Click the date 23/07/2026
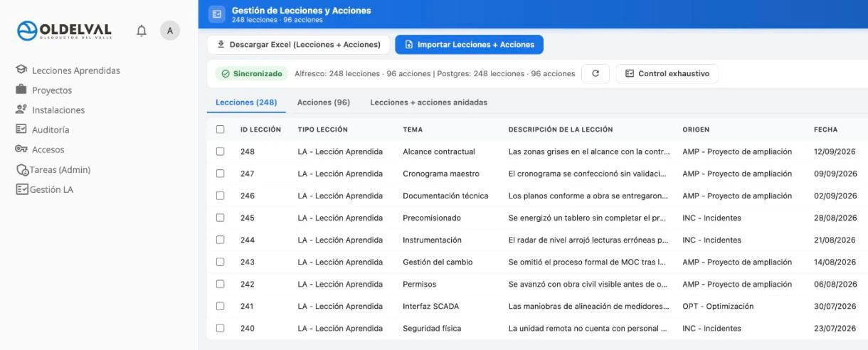Image resolution: width=868 pixels, height=350 pixels. click(x=835, y=328)
